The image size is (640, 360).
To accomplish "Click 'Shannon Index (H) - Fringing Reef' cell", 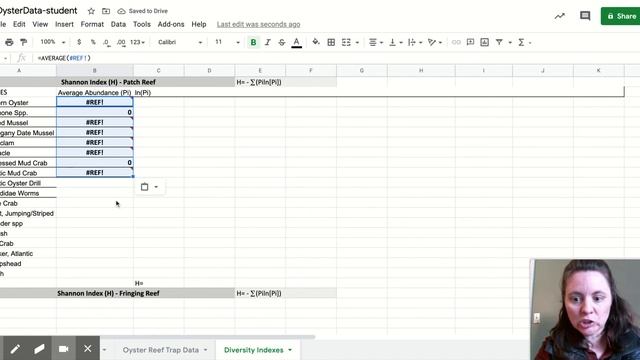I will pos(108,293).
